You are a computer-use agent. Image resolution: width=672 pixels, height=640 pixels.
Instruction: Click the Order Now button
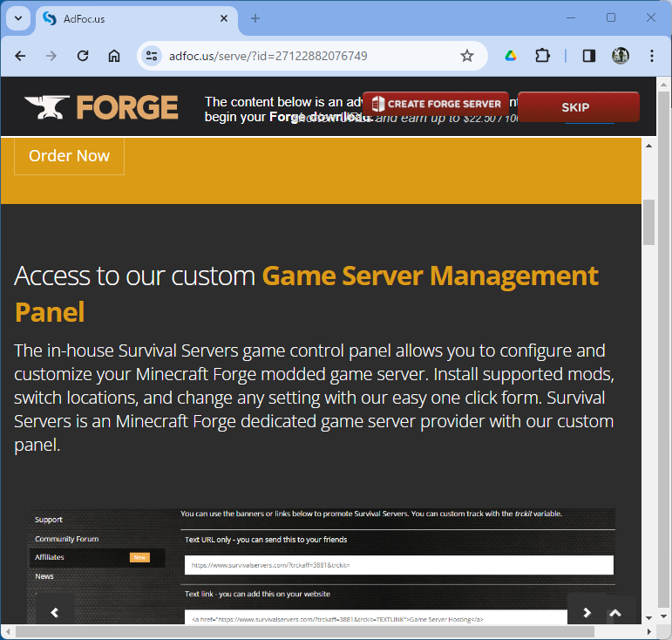coord(69,156)
